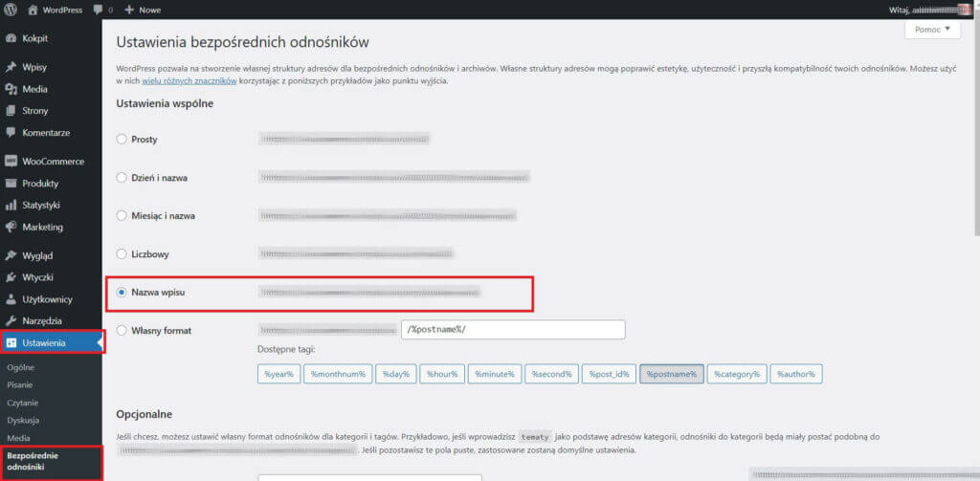This screenshot has height=481, width=980.
Task: Click the WooCommerce icon
Action: (11, 162)
